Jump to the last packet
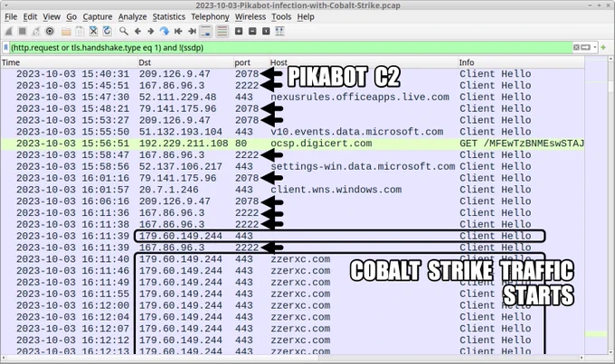The width and height of the screenshot is (615, 364). [x=192, y=32]
